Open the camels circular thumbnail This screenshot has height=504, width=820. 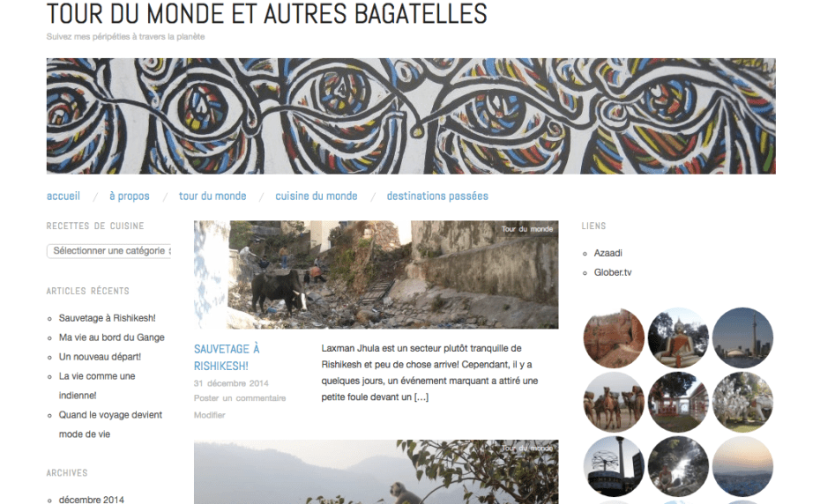[614, 402]
